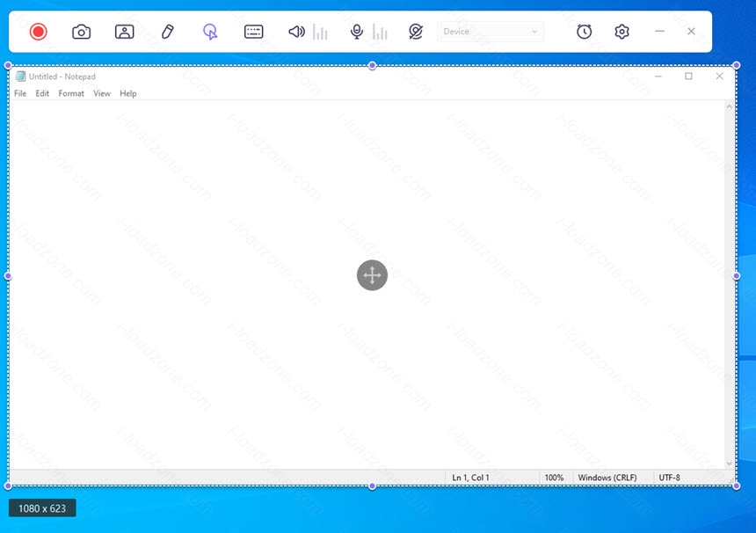This screenshot has height=533, width=756.
Task: Toggle the mouse click highlight icon
Action: [x=210, y=32]
